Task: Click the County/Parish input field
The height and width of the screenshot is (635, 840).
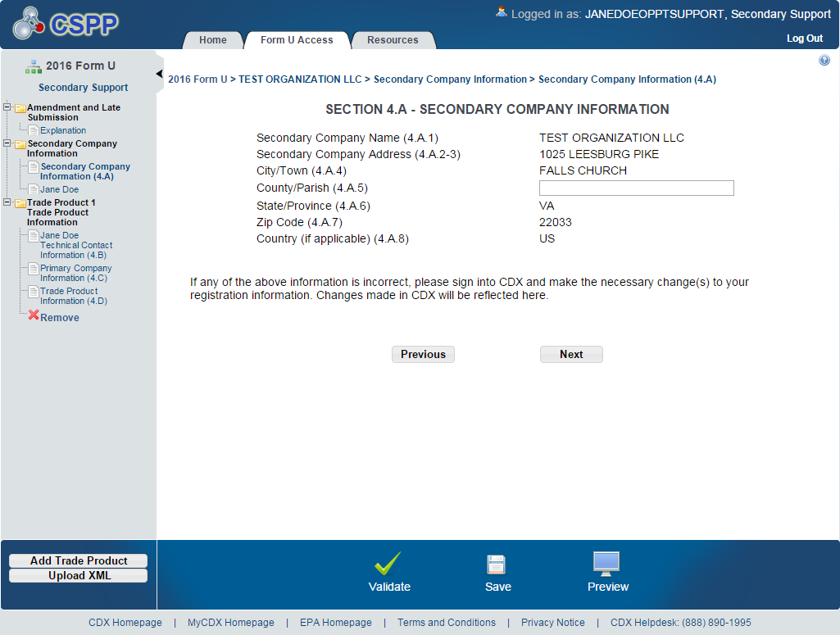Action: point(636,188)
